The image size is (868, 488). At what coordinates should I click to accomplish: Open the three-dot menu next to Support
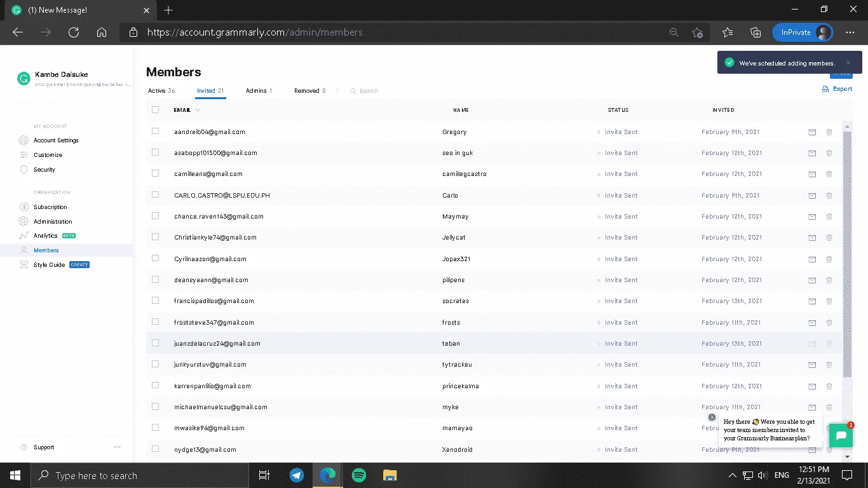117,447
